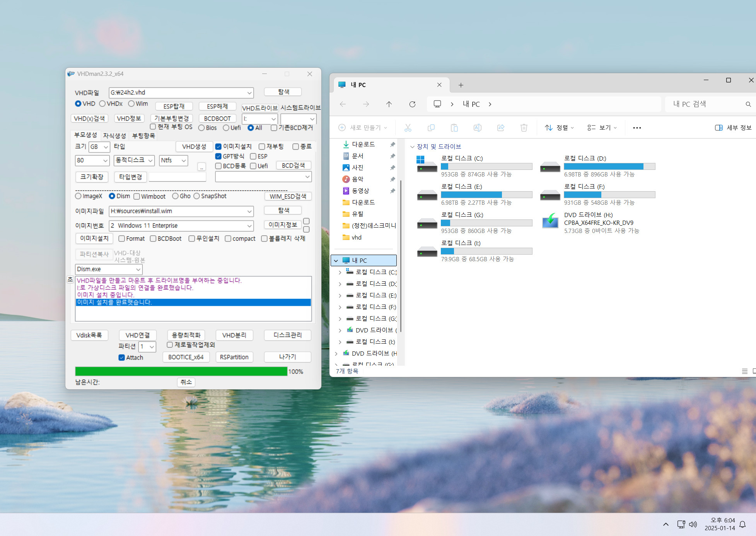Screen dimensions: 756x536
Task: Select the VHDx radio button
Action: (102, 104)
